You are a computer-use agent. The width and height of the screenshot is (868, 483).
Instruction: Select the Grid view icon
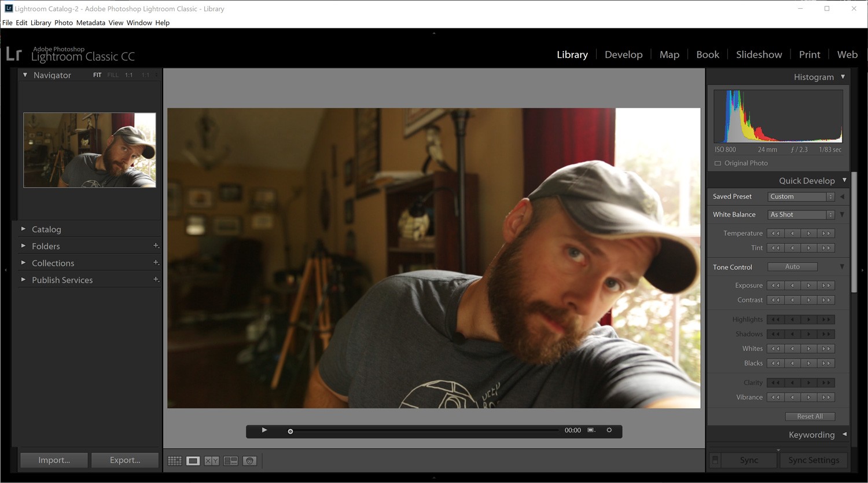(174, 460)
